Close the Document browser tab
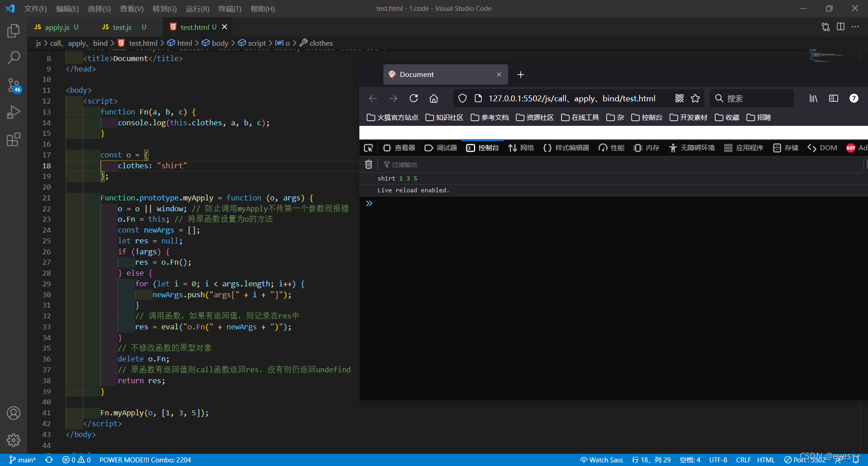Screen dimensions: 868x466 click(499, 74)
